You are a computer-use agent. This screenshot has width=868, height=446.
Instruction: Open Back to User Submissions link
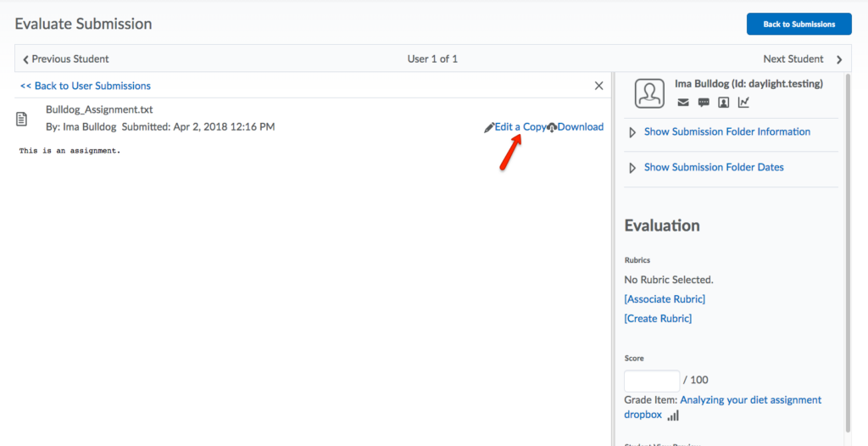[86, 86]
